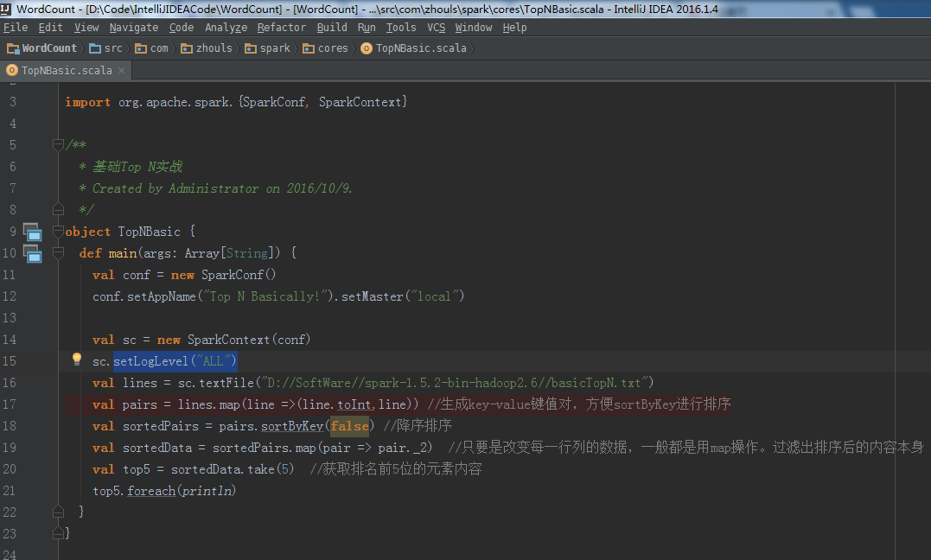This screenshot has height=560, width=931.
Task: Open the Help menu
Action: (514, 28)
